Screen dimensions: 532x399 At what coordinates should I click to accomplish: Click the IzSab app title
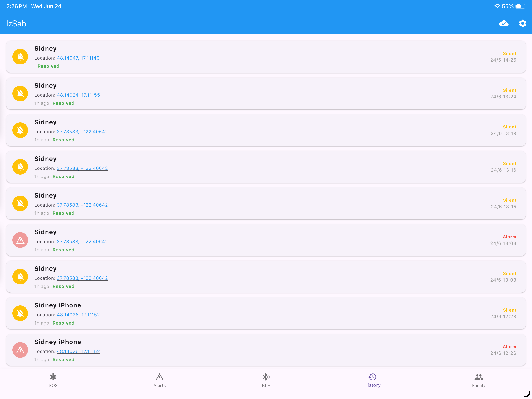pos(16,24)
